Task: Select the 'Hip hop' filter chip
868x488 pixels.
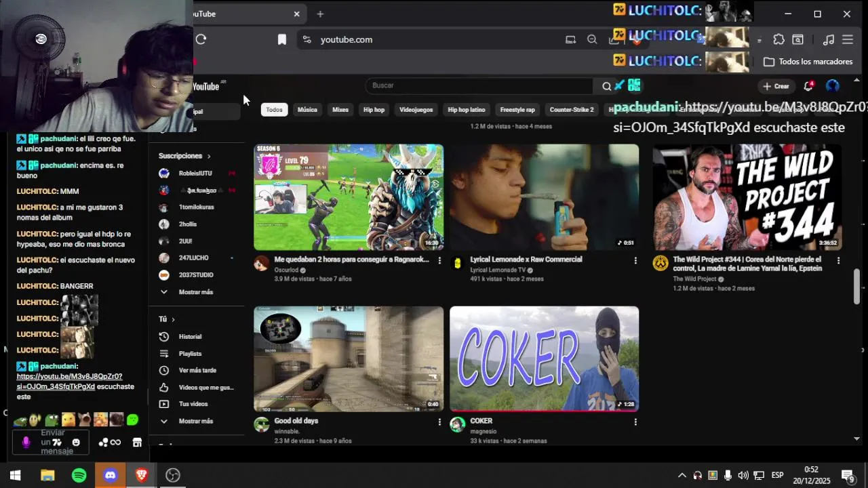Action: tap(374, 110)
